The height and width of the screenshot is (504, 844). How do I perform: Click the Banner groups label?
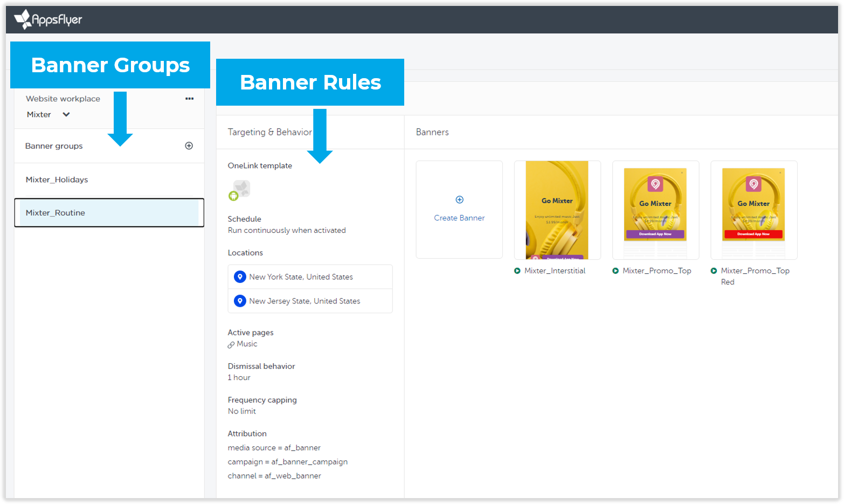point(54,146)
